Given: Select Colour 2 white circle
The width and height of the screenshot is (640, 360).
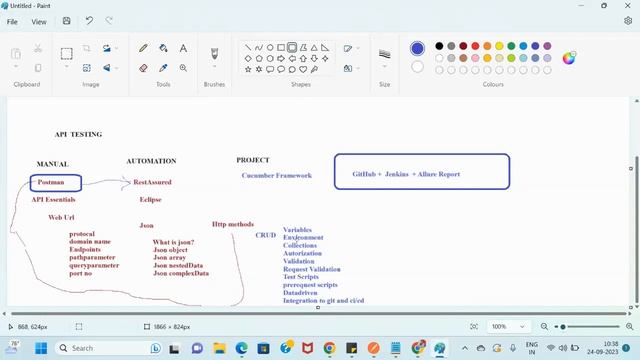Looking at the screenshot, I should tap(417, 67).
